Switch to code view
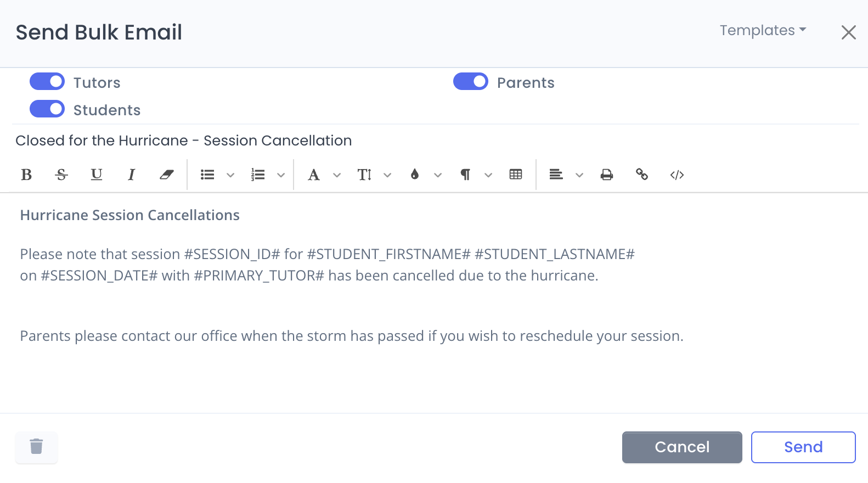Image resolution: width=868 pixels, height=483 pixels. pyautogui.click(x=677, y=175)
